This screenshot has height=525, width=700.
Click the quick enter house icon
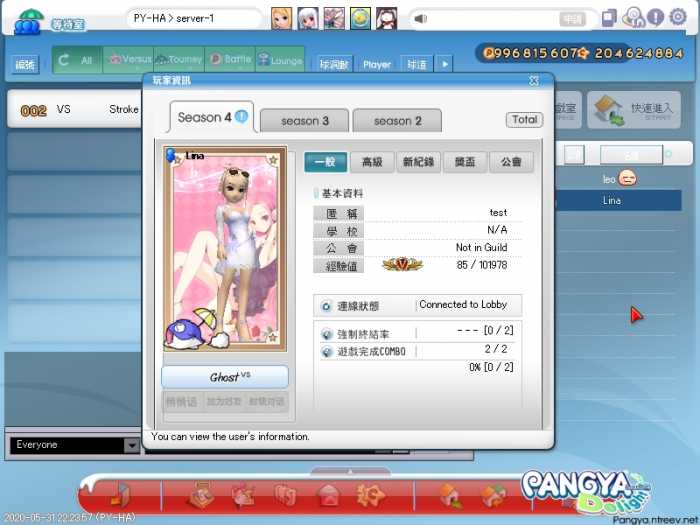pyautogui.click(x=608, y=110)
